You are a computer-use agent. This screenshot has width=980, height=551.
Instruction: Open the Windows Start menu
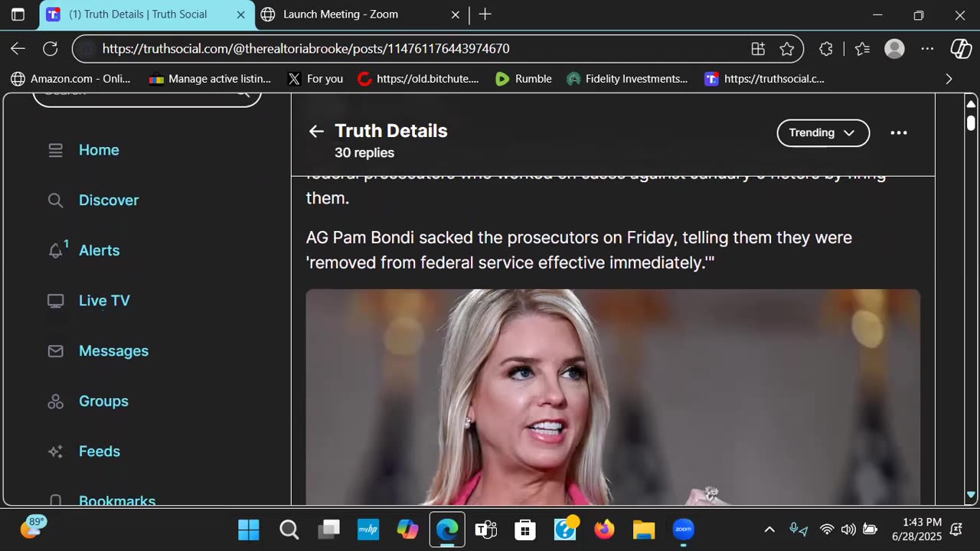[249, 530]
